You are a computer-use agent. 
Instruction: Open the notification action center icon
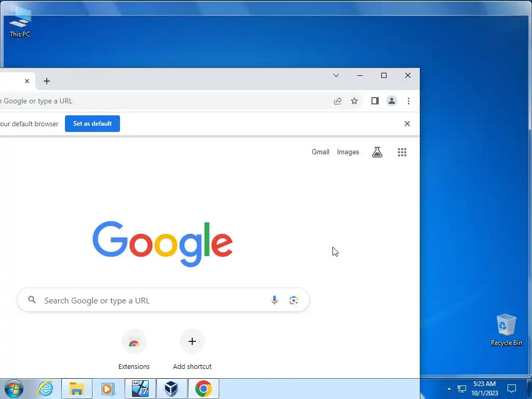pyautogui.click(x=512, y=389)
